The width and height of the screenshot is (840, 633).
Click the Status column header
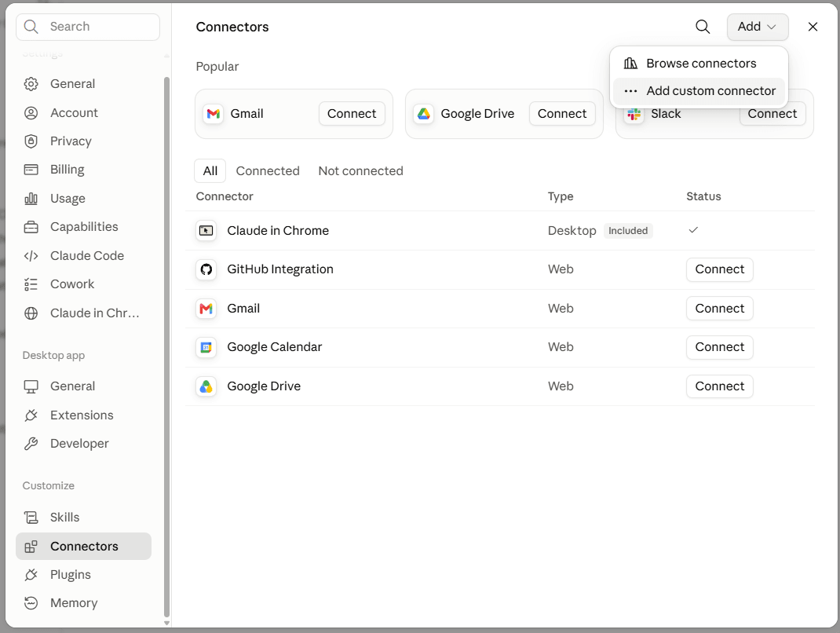(703, 196)
